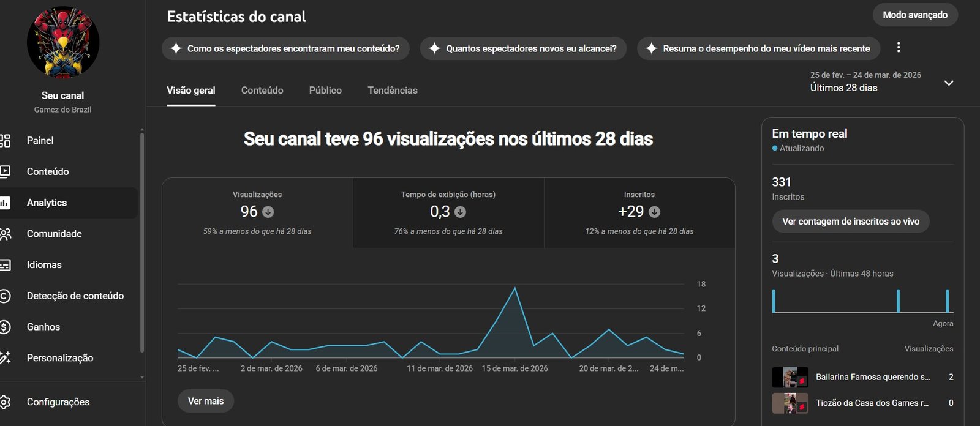Screen dimensions: 980x426
Task: Click the 'Seu canal' label
Action: tap(62, 95)
